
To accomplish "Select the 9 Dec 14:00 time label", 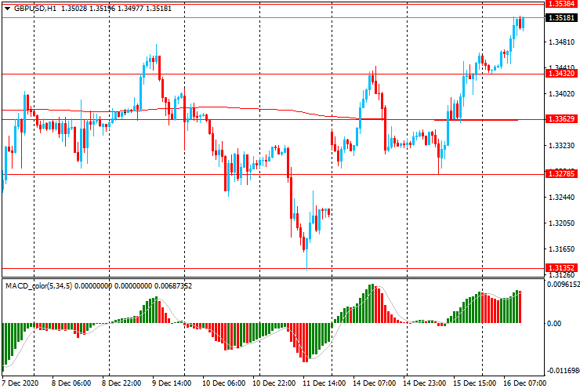I will (x=172, y=384).
